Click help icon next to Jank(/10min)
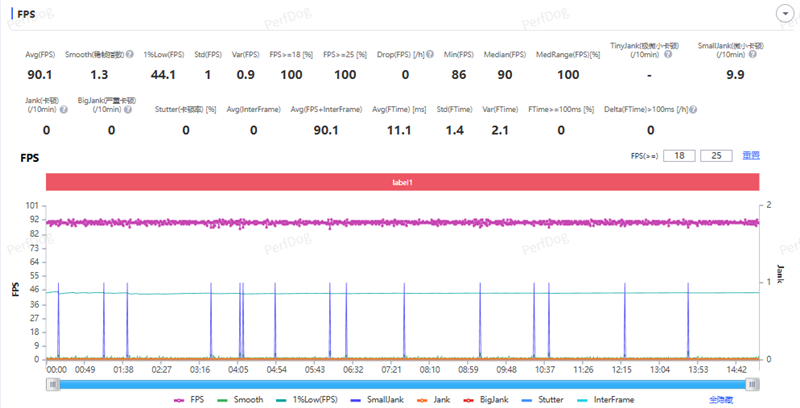Image resolution: width=800 pixels, height=408 pixels. tap(63, 109)
